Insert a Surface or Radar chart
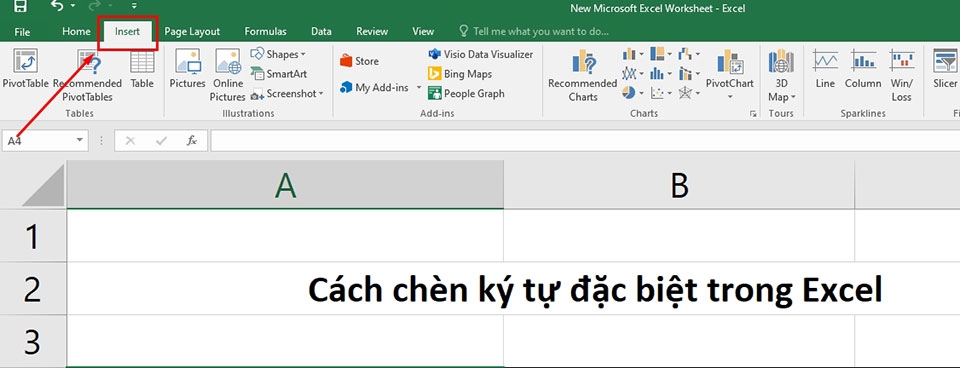Viewport: 960px width, 368px height. [x=689, y=93]
